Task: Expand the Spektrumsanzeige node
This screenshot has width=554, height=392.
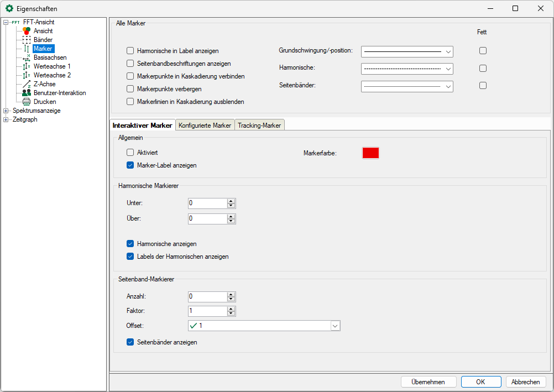Action: coord(6,111)
